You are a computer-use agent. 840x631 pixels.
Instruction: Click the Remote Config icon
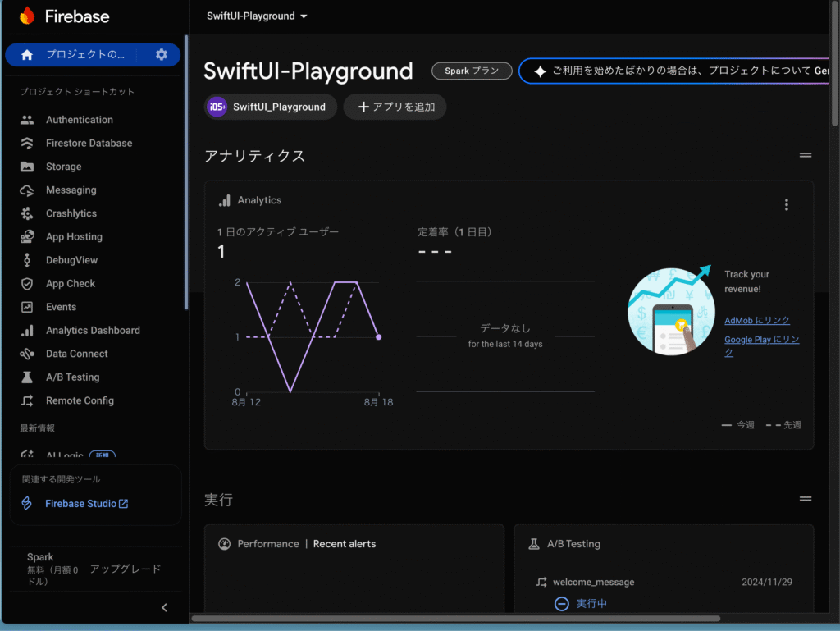(x=27, y=400)
